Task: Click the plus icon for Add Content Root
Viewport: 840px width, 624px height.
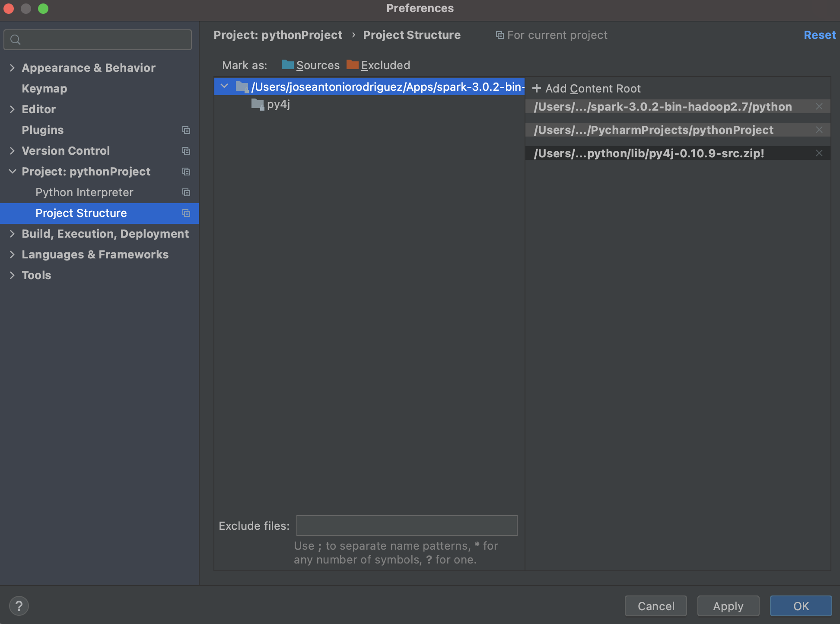Action: (537, 88)
